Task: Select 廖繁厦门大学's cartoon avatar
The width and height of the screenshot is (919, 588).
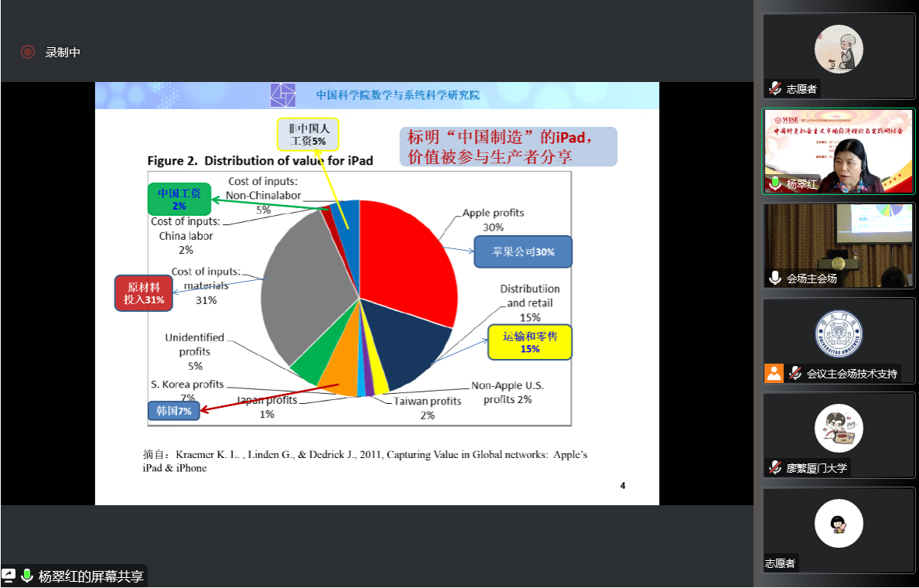Action: (x=839, y=429)
